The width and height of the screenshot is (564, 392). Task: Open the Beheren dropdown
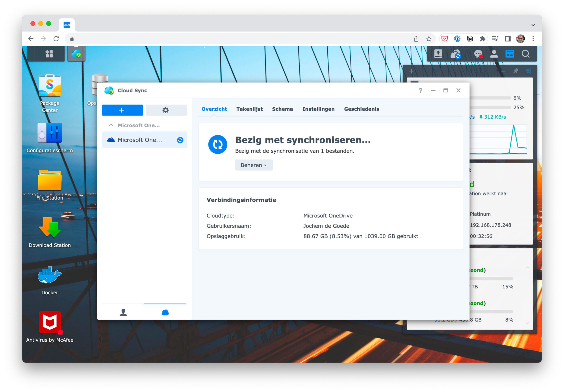[x=254, y=165]
